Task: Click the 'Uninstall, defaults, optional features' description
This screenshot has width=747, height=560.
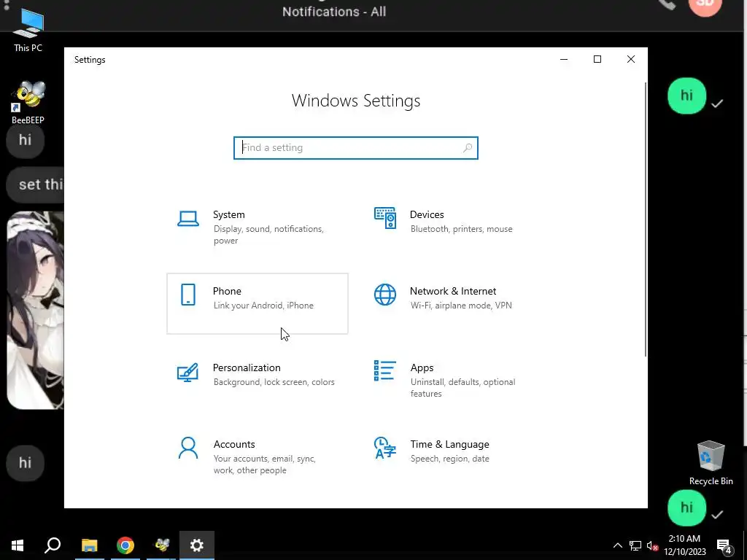Action: (x=463, y=388)
